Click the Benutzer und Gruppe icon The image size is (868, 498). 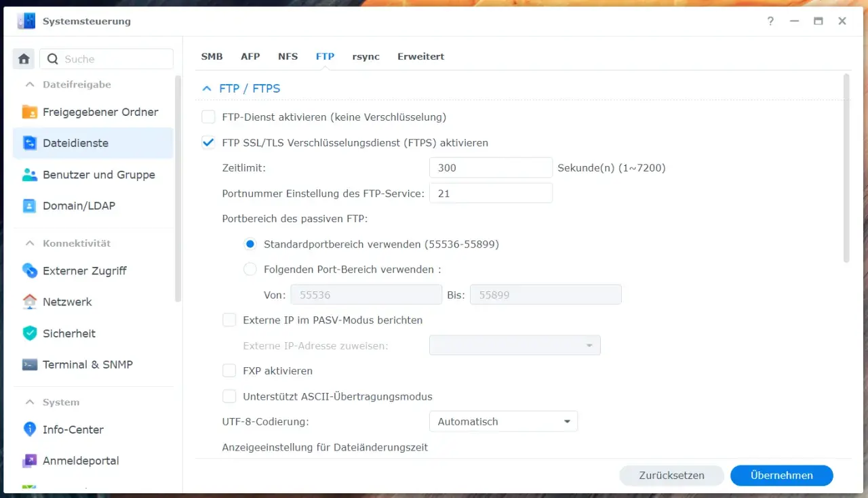(29, 175)
